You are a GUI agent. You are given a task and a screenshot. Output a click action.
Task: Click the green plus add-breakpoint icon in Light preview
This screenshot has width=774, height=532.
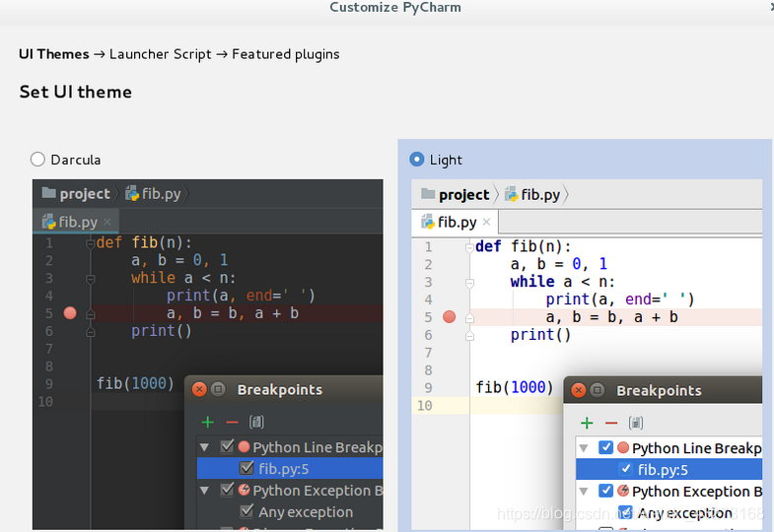pyautogui.click(x=587, y=423)
